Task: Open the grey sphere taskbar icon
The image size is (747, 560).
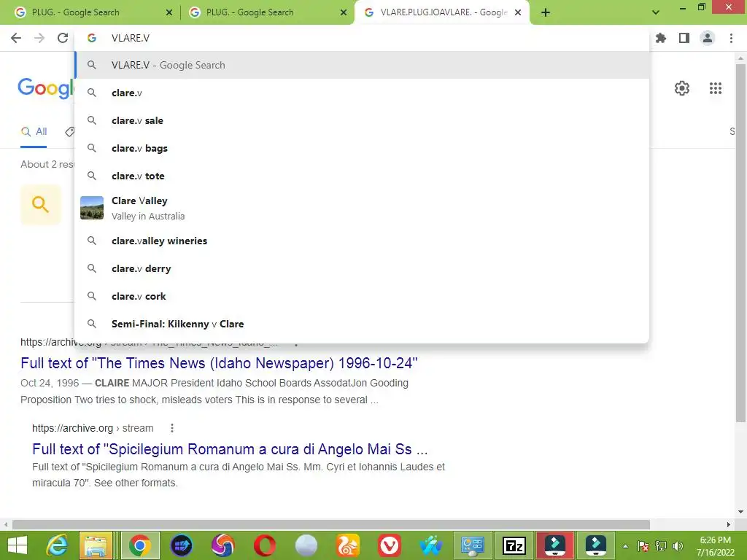Action: coord(306,545)
